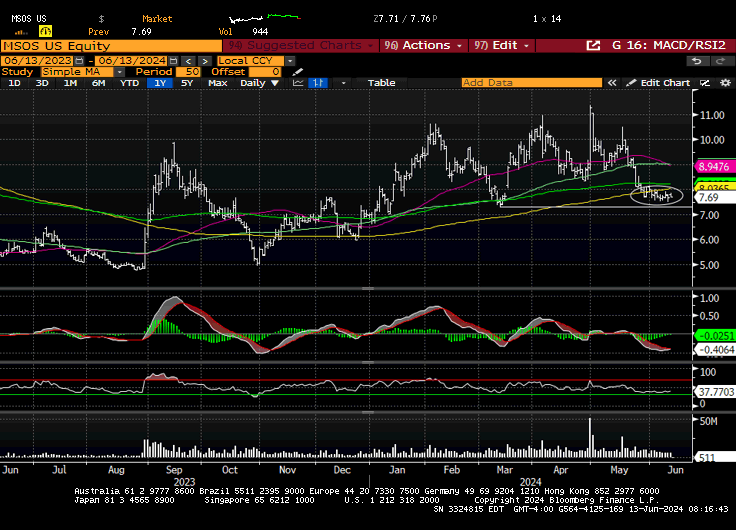Undo the last chart change
The width and height of the screenshot is (736, 530).
pyautogui.click(x=697, y=61)
